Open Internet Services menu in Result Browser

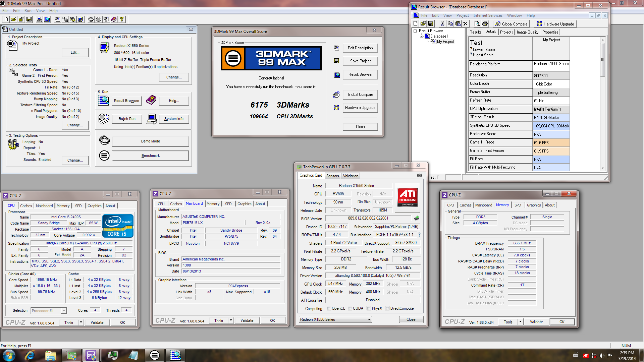coord(488,15)
